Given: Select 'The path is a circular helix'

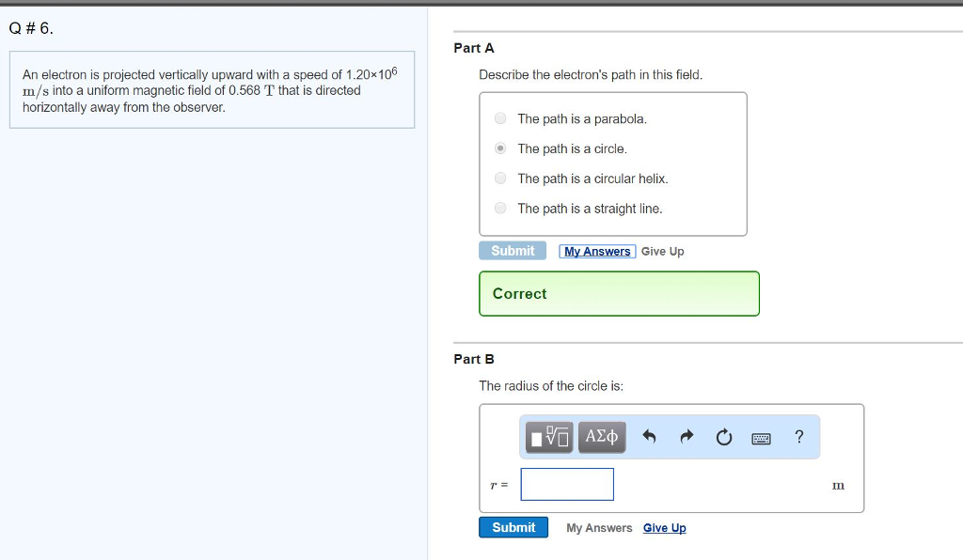Looking at the screenshot, I should [500, 178].
